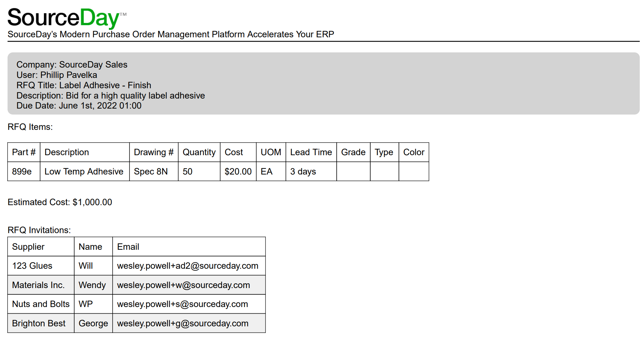Select the 'Brighton Best' supplier cell
The height and width of the screenshot is (340, 644).
coord(41,323)
